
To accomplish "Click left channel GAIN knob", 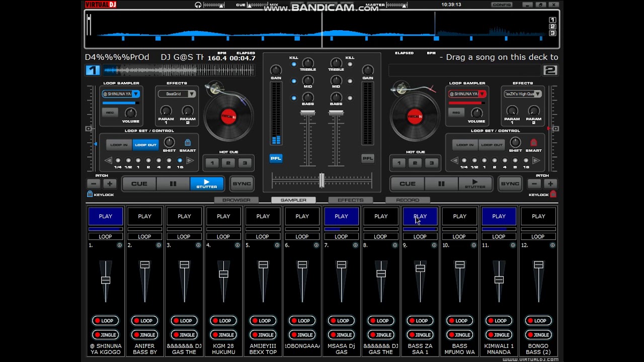I will pyautogui.click(x=276, y=70).
